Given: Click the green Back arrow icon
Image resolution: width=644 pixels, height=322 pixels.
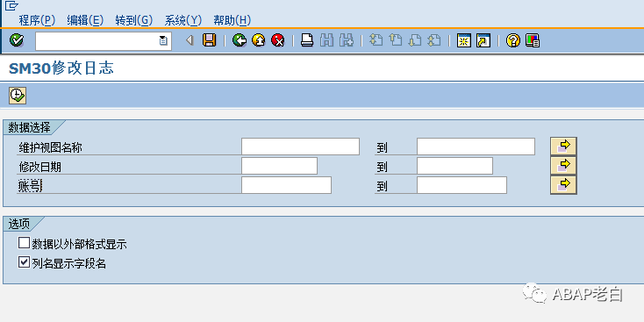Looking at the screenshot, I should coord(239,40).
